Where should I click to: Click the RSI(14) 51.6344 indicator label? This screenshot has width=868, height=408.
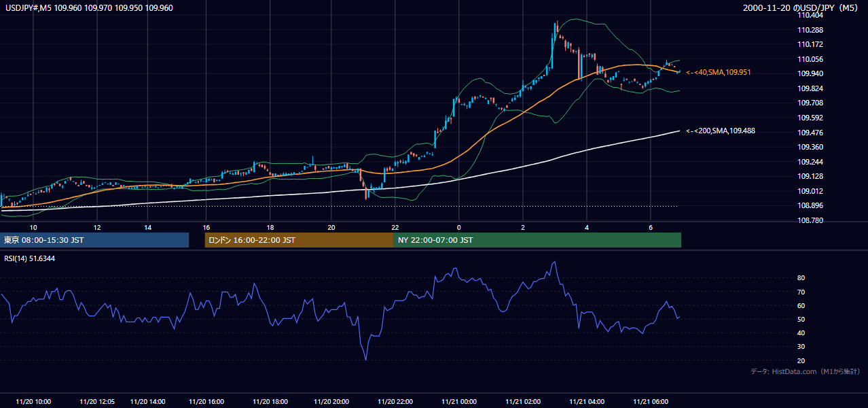[29, 258]
